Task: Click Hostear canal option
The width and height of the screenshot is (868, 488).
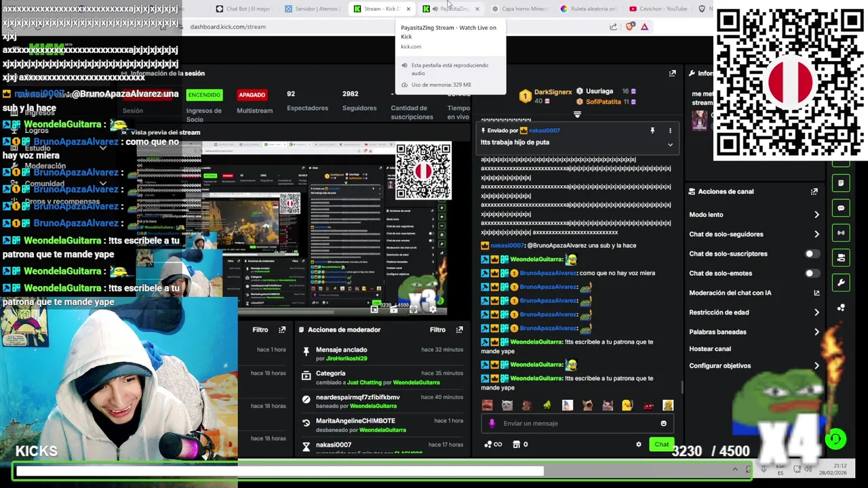Action: click(x=710, y=349)
